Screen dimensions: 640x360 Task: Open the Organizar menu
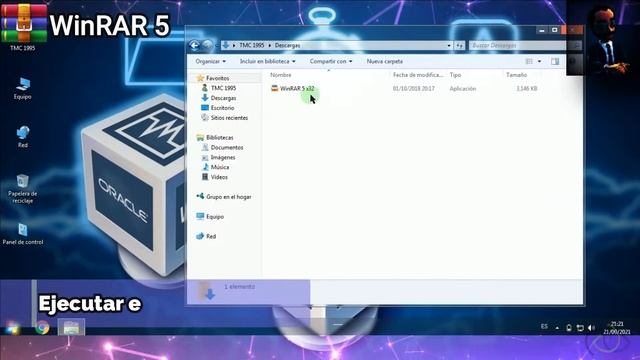210,61
